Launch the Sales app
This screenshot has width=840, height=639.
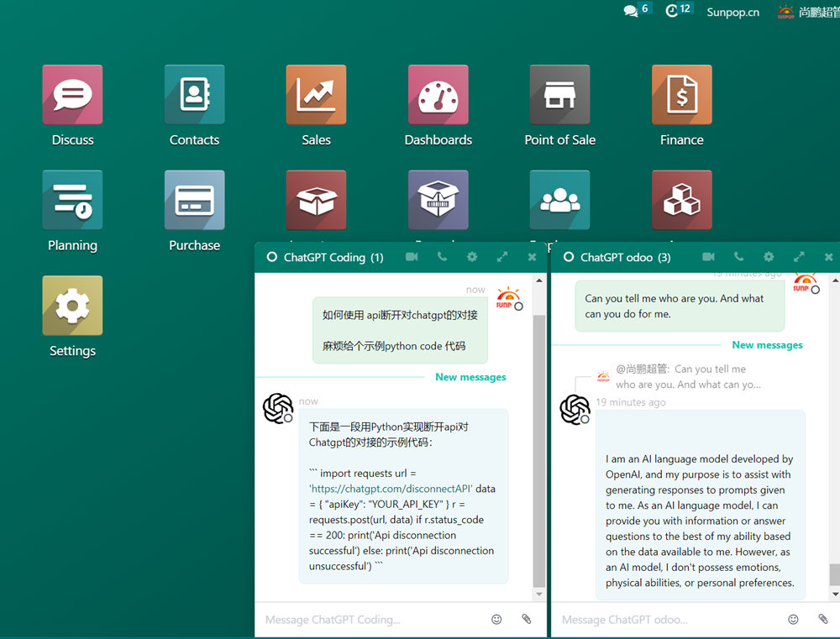316,95
